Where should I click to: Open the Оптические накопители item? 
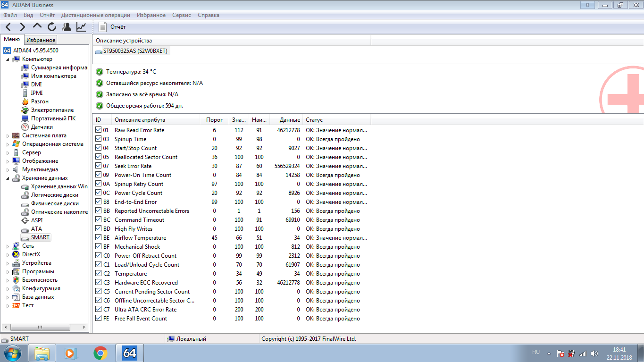[59, 212]
